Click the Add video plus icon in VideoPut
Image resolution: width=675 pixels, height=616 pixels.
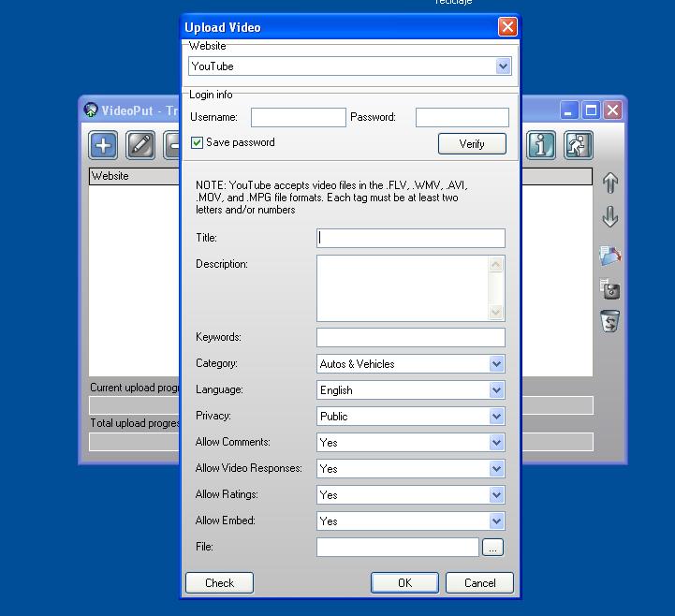tap(103, 145)
